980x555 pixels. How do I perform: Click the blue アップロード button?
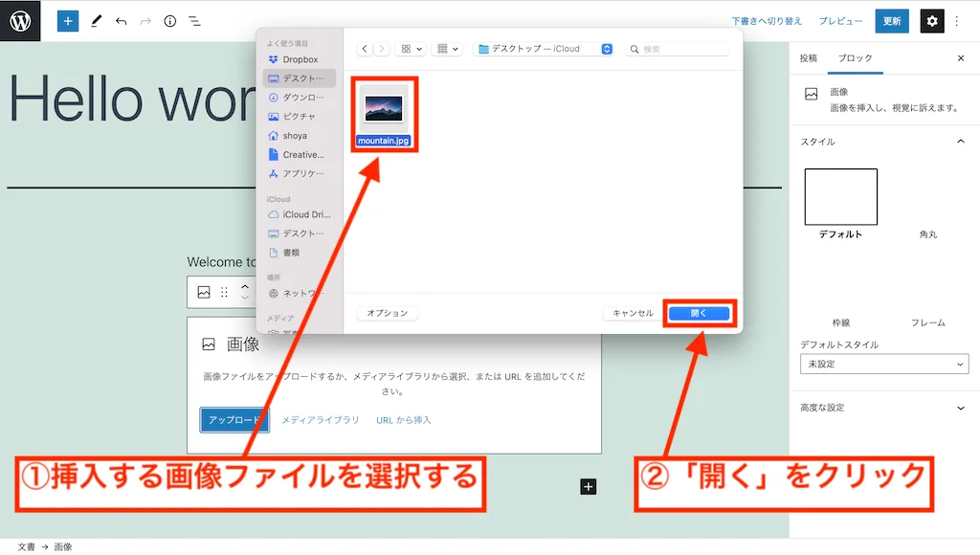point(234,419)
